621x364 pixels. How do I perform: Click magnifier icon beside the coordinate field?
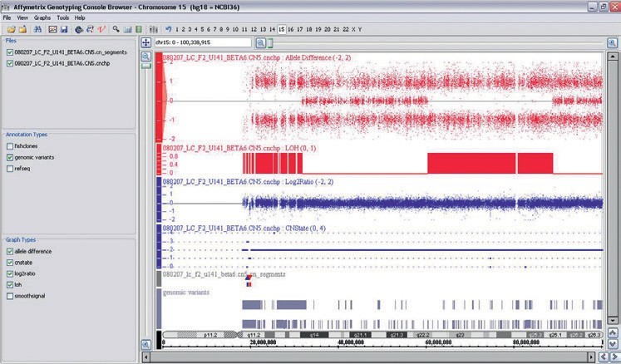point(260,42)
